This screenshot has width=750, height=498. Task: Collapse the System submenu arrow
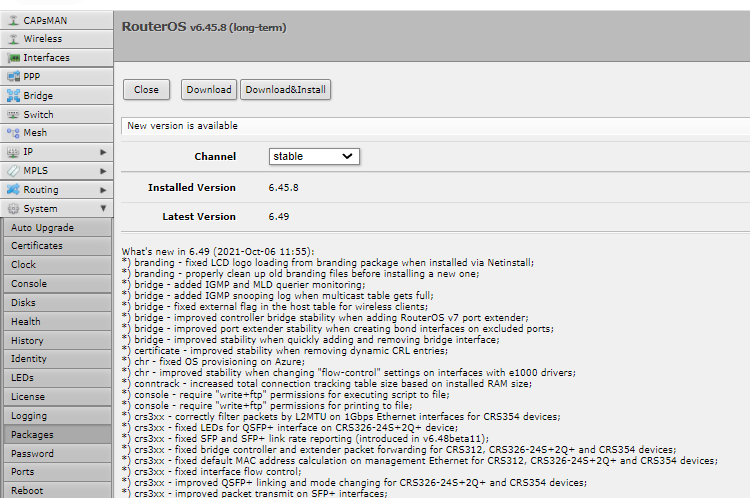pos(103,209)
